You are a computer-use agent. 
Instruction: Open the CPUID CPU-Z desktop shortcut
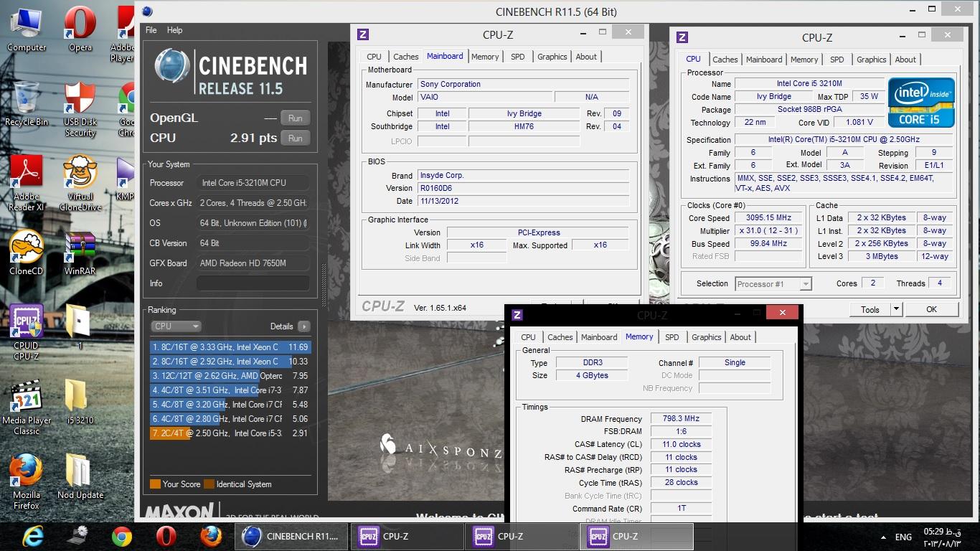(x=27, y=332)
